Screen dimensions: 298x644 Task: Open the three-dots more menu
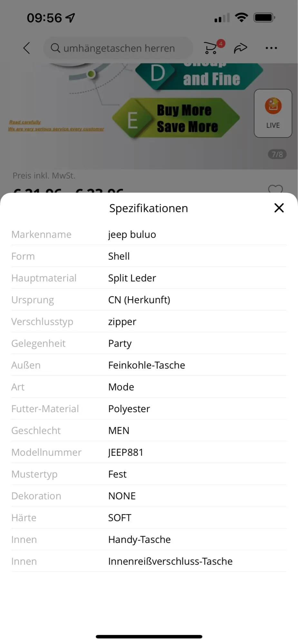click(x=271, y=48)
